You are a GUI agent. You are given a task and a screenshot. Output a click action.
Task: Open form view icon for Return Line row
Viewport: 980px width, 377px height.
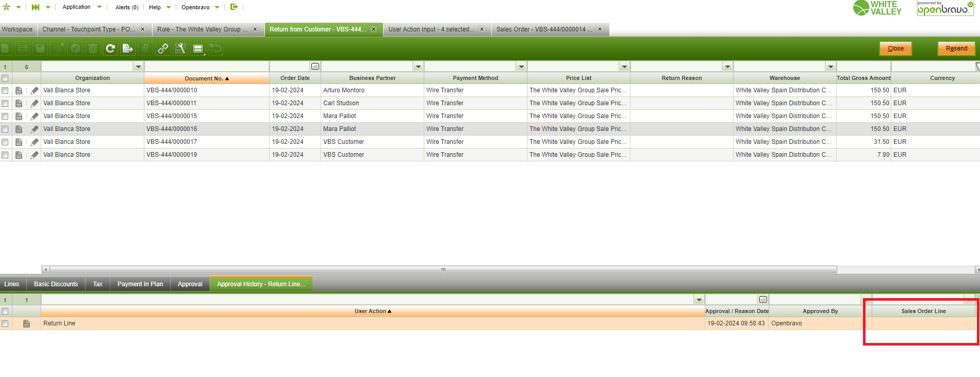point(27,323)
